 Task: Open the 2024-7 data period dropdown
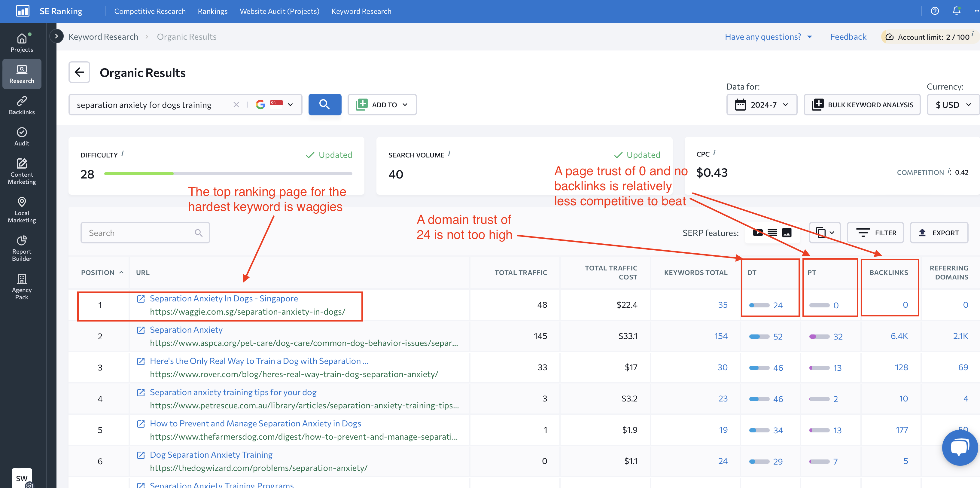click(x=761, y=104)
